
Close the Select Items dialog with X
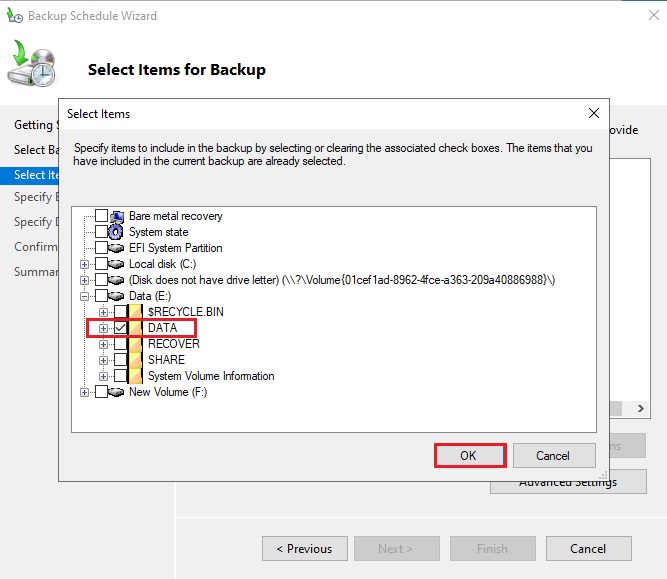[x=593, y=113]
